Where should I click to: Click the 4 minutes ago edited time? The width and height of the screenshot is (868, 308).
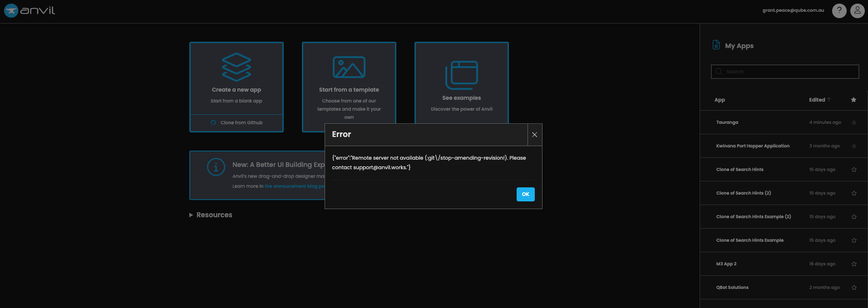pos(825,122)
